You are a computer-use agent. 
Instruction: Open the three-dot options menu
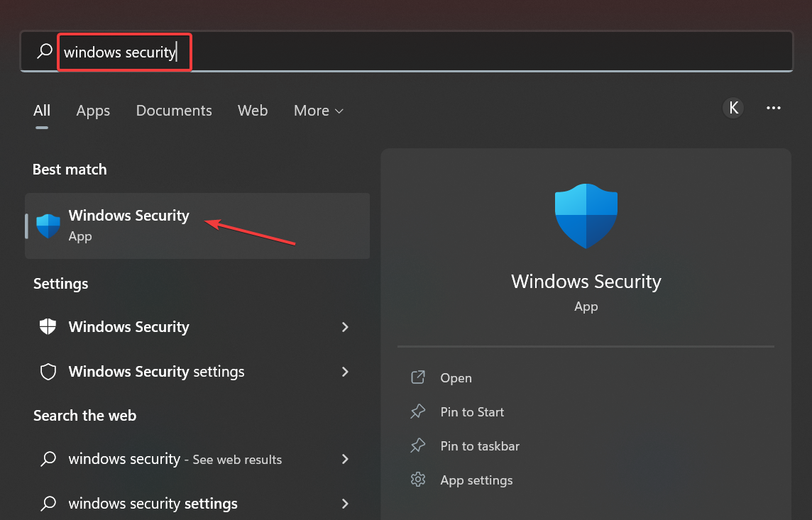click(x=774, y=108)
